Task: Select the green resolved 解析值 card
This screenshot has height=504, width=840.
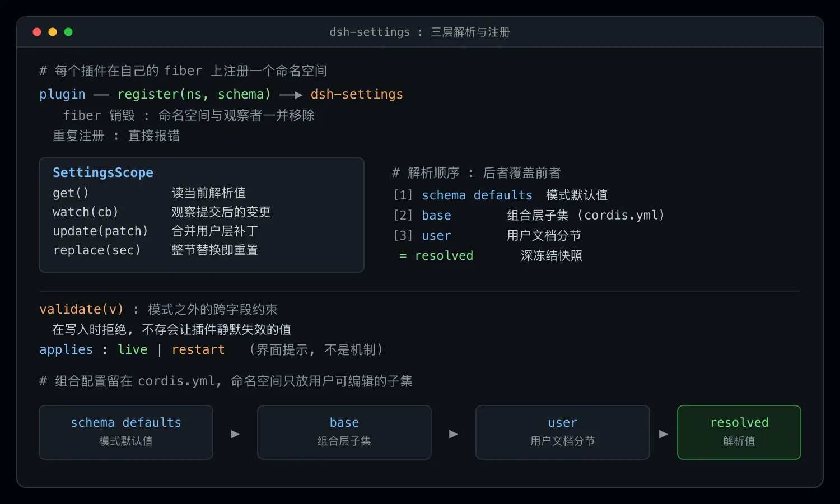Action: click(x=739, y=432)
